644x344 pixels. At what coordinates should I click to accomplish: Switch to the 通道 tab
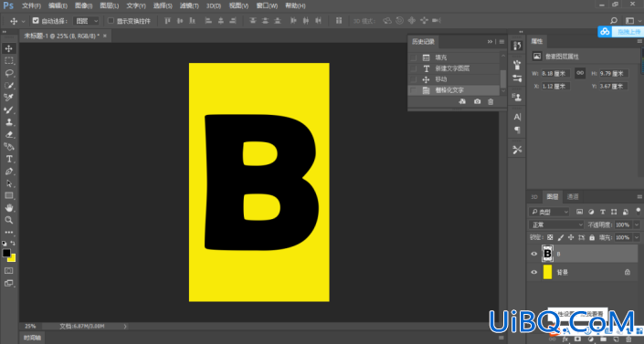pyautogui.click(x=573, y=196)
